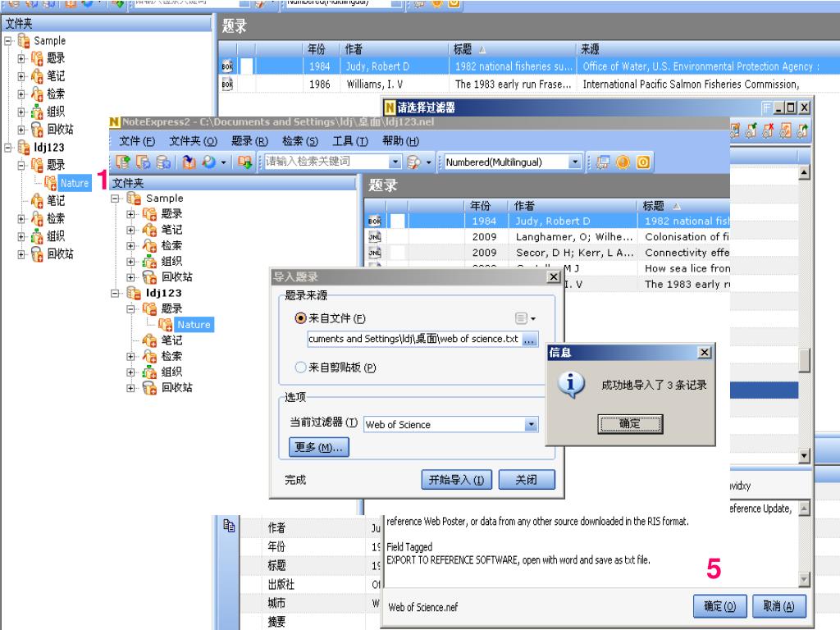This screenshot has width=840, height=630.
Task: Open dropdown arrow next to globe icon
Action: point(223,162)
